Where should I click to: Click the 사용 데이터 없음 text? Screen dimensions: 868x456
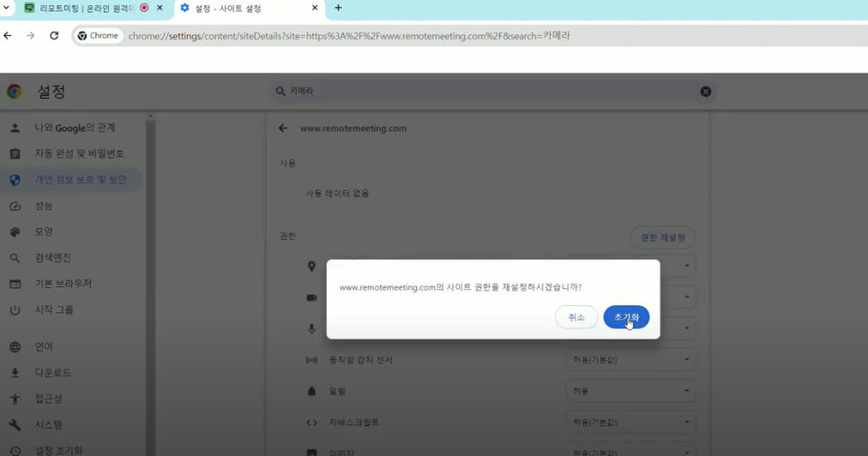point(337,194)
